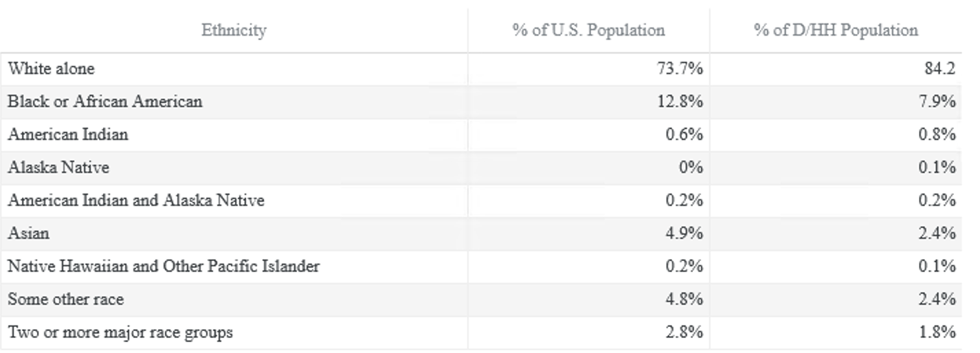Select the 2.8% cell in last row

pos(684,332)
